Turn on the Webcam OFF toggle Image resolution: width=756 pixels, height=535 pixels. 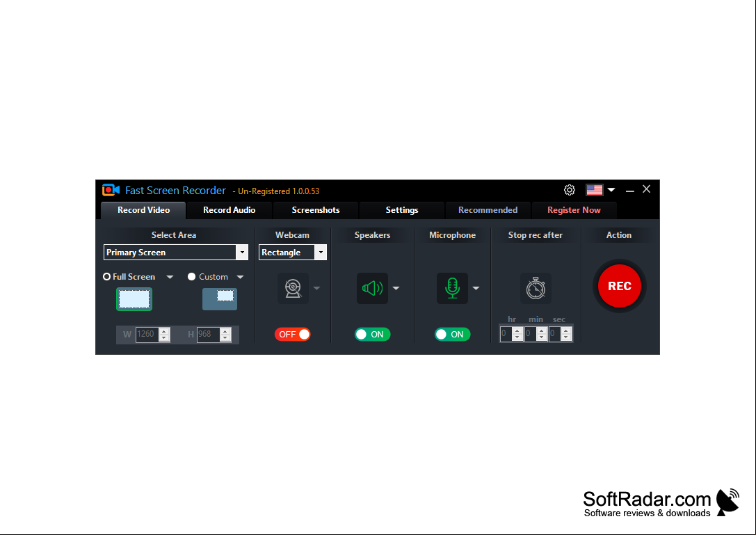click(x=293, y=335)
